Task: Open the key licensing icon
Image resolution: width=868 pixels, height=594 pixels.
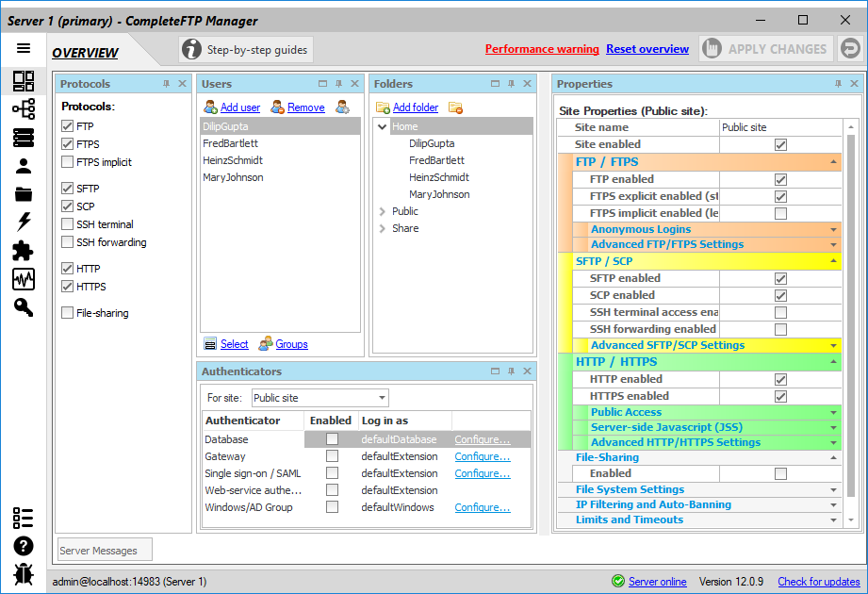Action: pos(24,307)
